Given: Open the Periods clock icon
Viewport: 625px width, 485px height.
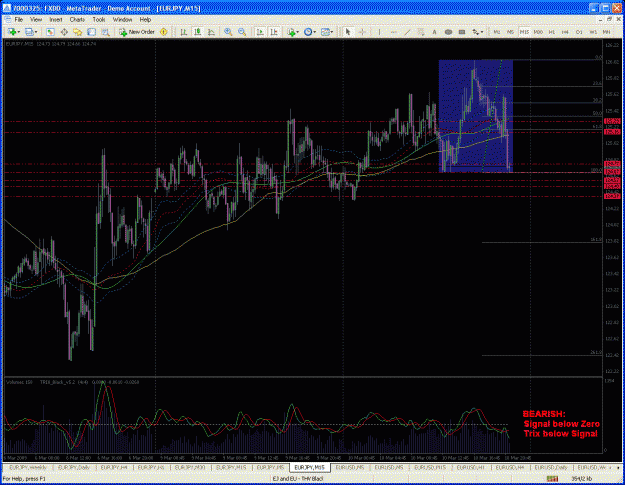Looking at the screenshot, I should 308,32.
